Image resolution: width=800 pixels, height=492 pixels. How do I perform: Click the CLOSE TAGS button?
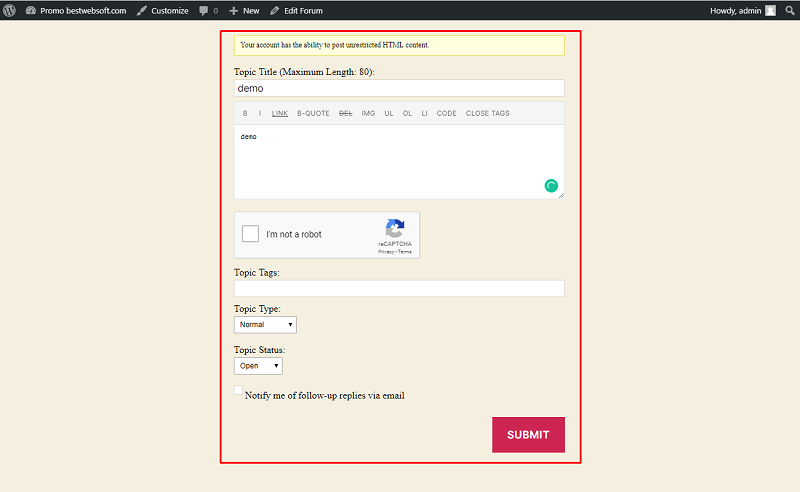coord(487,113)
